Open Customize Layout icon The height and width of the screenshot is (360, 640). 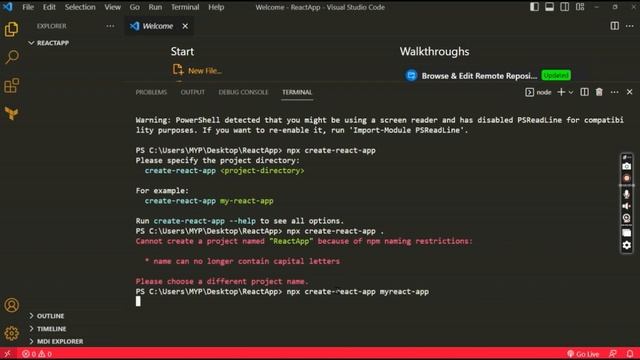pyautogui.click(x=580, y=7)
